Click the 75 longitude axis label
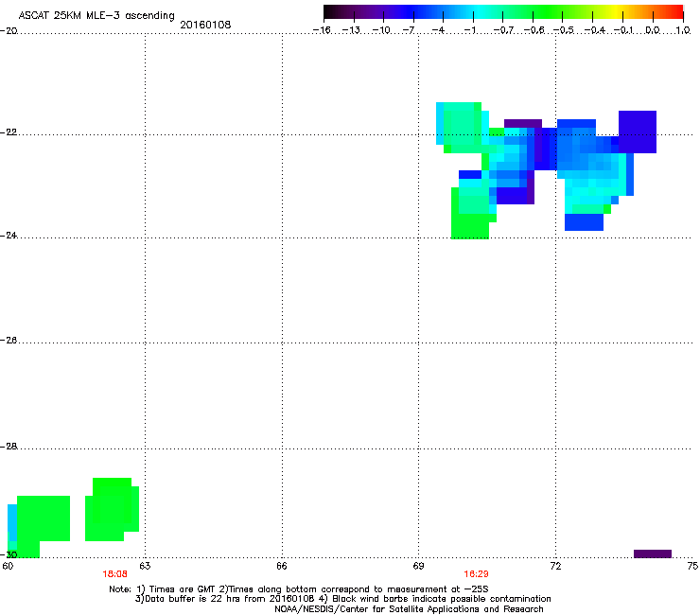This screenshot has width=700, height=615. click(692, 566)
